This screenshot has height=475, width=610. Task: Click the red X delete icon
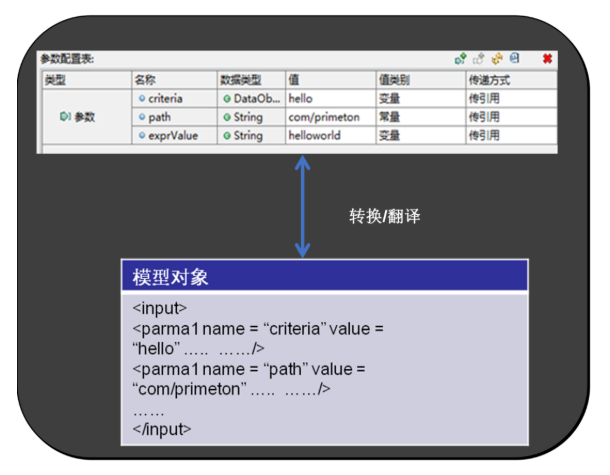coord(547,59)
